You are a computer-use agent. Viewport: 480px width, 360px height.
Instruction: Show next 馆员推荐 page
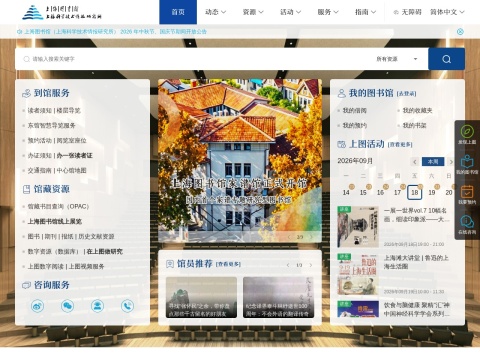[x=311, y=265]
